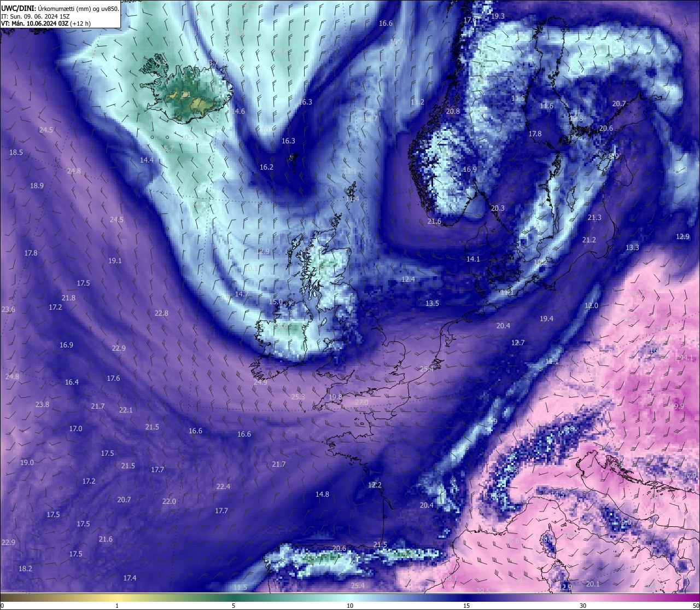Click the '19.8' value label

(335, 397)
